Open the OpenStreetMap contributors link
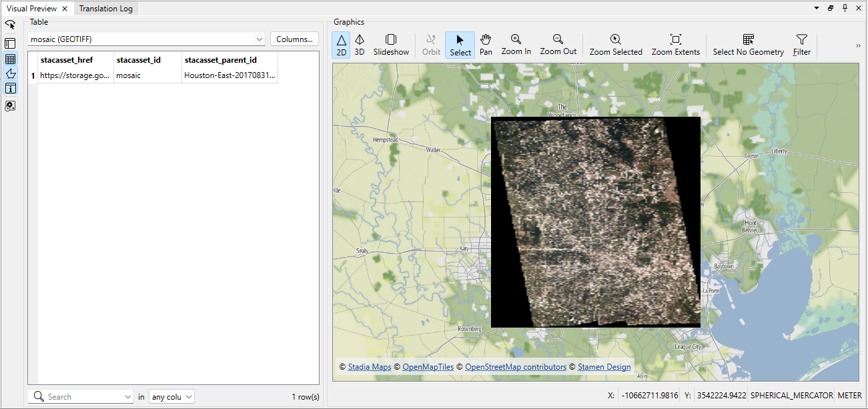This screenshot has width=868, height=409. coord(515,367)
